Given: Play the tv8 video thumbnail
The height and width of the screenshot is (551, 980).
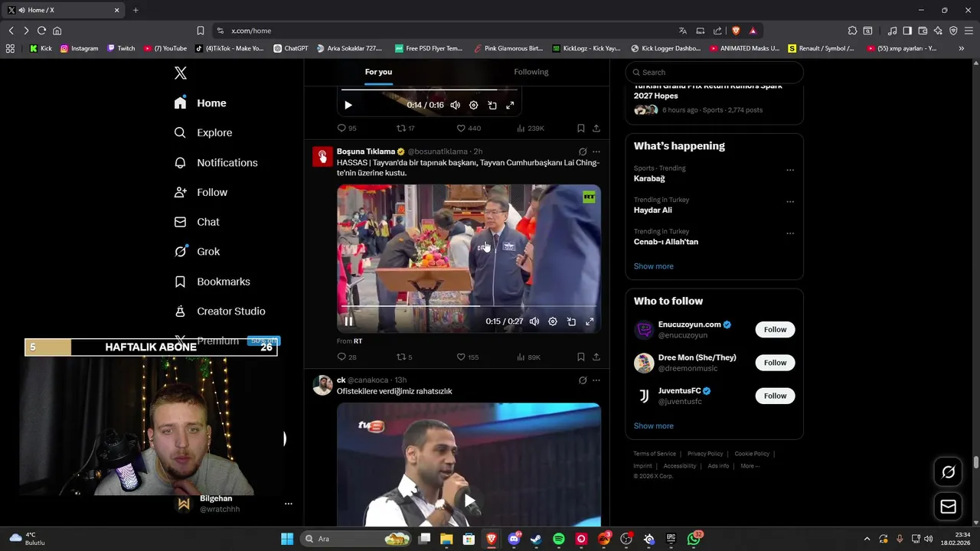Looking at the screenshot, I should pyautogui.click(x=469, y=501).
